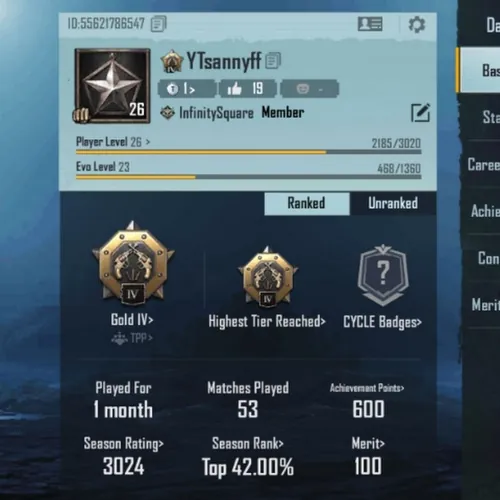Image resolution: width=500 pixels, height=500 pixels.
Task: Open the ID card icon
Action: pos(370,24)
